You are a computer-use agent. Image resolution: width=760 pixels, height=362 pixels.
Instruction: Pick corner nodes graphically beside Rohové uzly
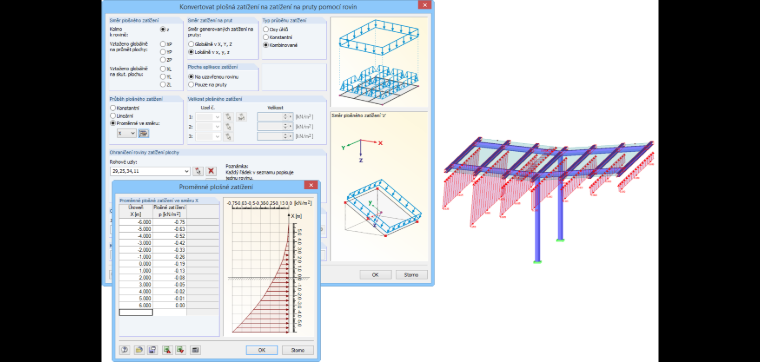pyautogui.click(x=198, y=171)
